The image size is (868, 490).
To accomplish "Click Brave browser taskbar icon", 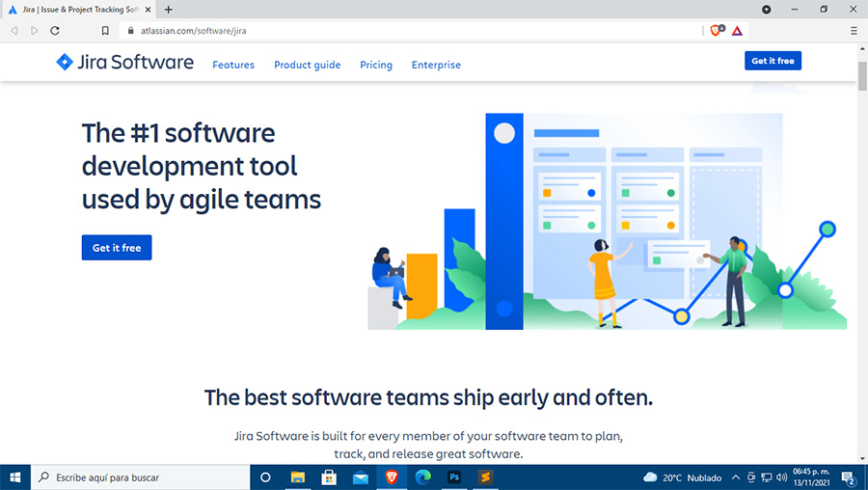I will (x=392, y=477).
